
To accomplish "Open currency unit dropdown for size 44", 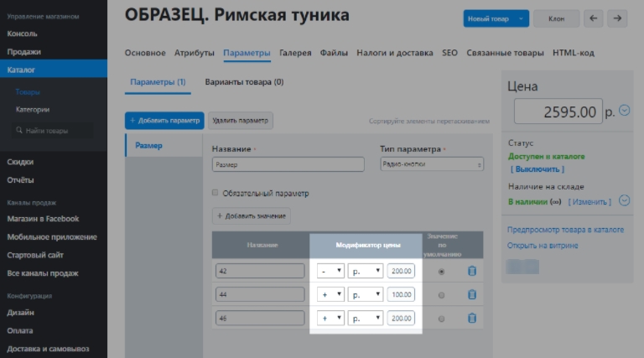I will point(366,294).
